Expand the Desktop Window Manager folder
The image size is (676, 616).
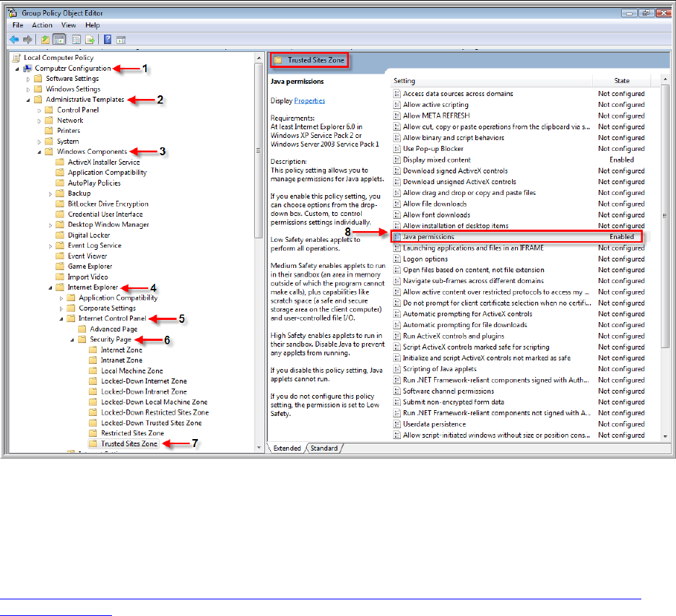pyautogui.click(x=51, y=225)
